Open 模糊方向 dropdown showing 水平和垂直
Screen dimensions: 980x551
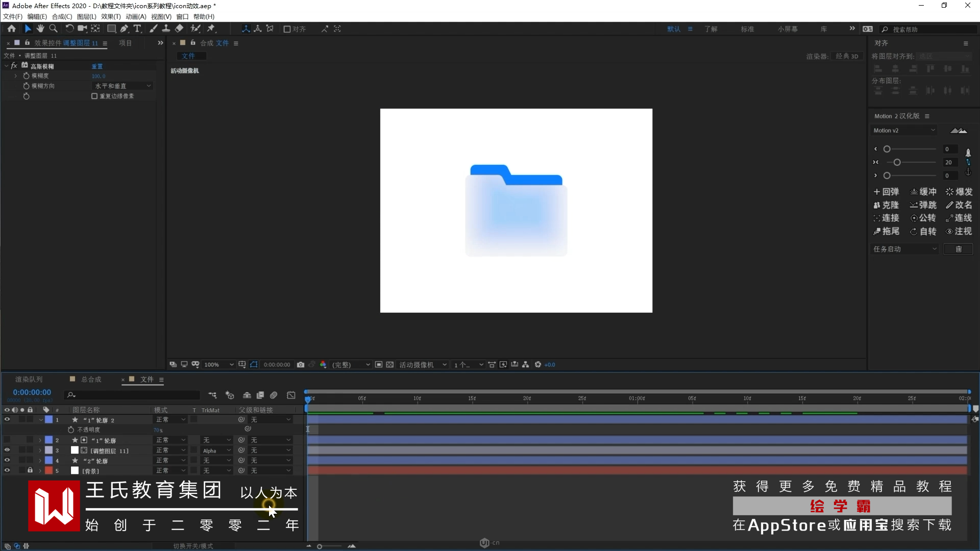[x=122, y=86]
